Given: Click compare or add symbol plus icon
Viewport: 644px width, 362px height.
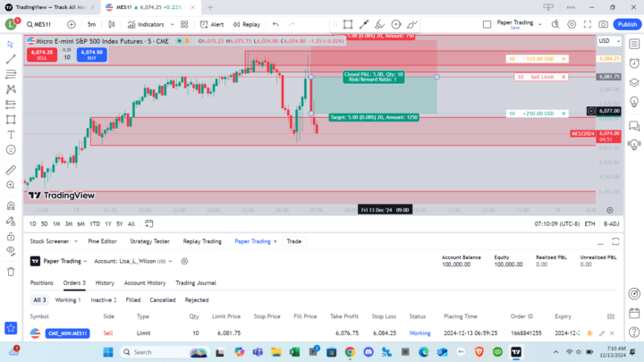Looking at the screenshot, I should [x=71, y=25].
